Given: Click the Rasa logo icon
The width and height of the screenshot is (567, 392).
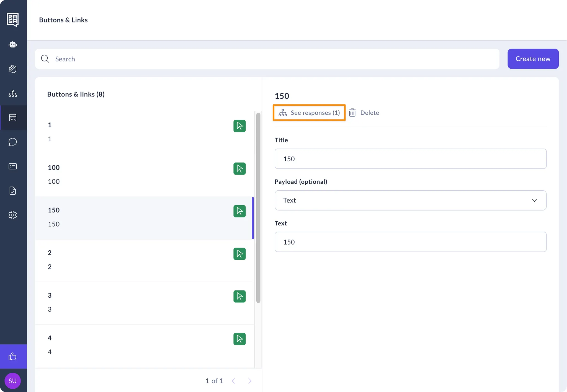Looking at the screenshot, I should pos(13,20).
